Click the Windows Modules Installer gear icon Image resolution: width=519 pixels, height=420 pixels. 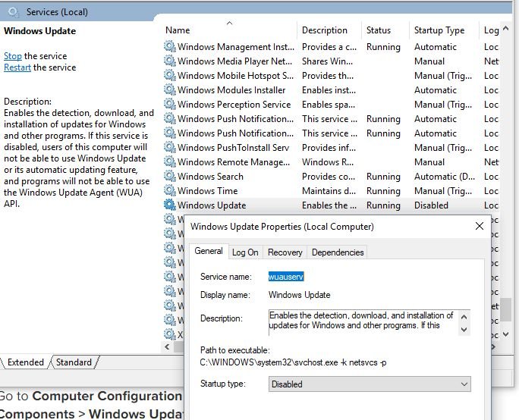(x=170, y=90)
